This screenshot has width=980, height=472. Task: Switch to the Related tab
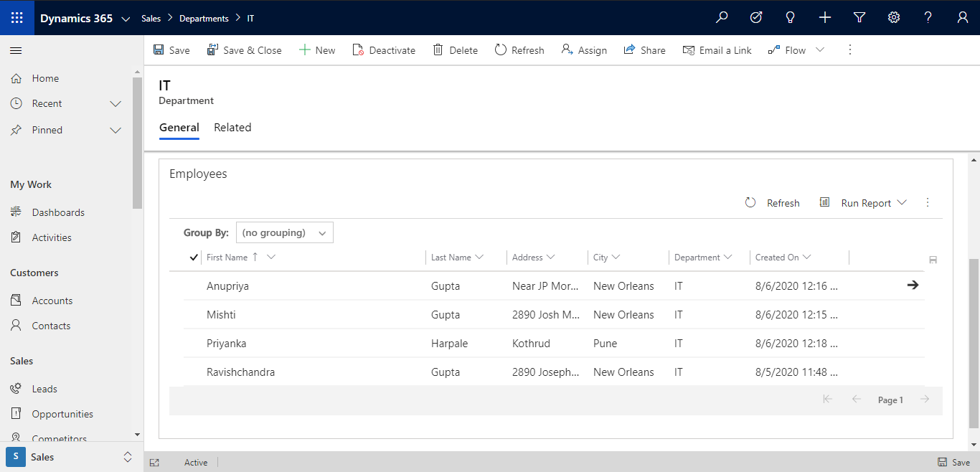click(232, 127)
